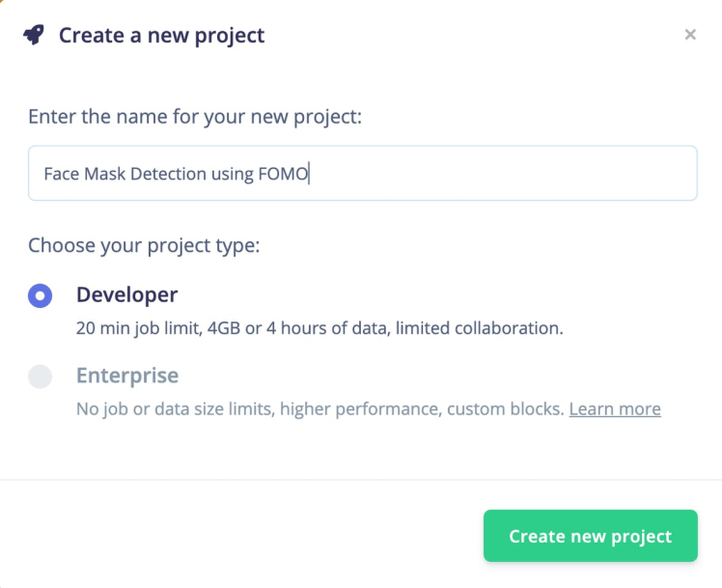Click the project name input field
This screenshot has width=722, height=588.
tap(362, 174)
